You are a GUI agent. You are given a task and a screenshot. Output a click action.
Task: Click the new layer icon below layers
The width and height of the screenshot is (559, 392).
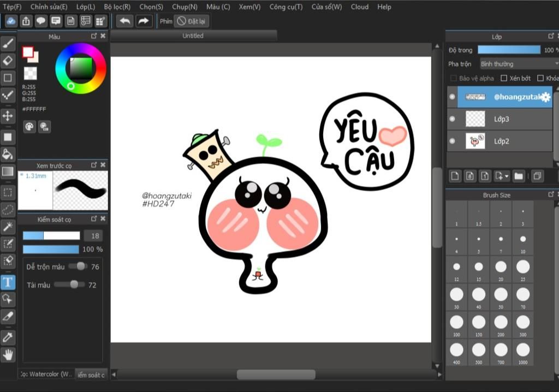(455, 176)
